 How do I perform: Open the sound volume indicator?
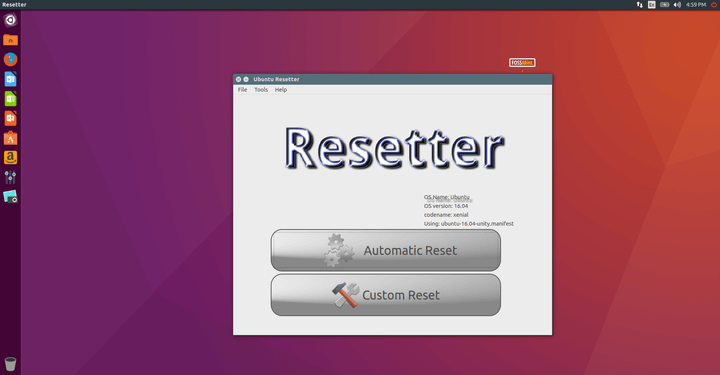coord(677,5)
